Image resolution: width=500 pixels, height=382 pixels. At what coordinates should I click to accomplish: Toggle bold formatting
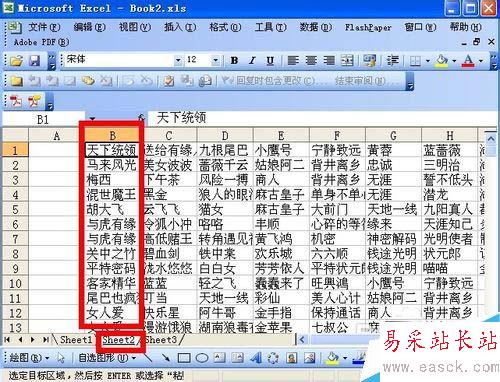pyautogui.click(x=234, y=60)
